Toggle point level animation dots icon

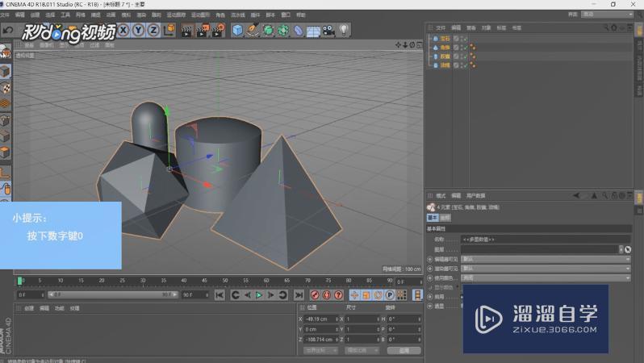click(x=402, y=294)
